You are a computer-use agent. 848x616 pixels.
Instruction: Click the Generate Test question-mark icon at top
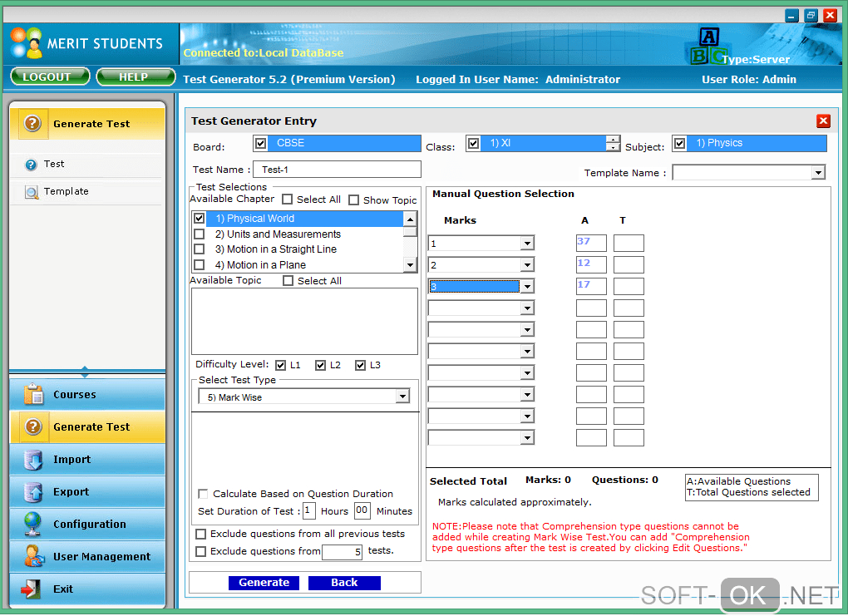(x=32, y=124)
